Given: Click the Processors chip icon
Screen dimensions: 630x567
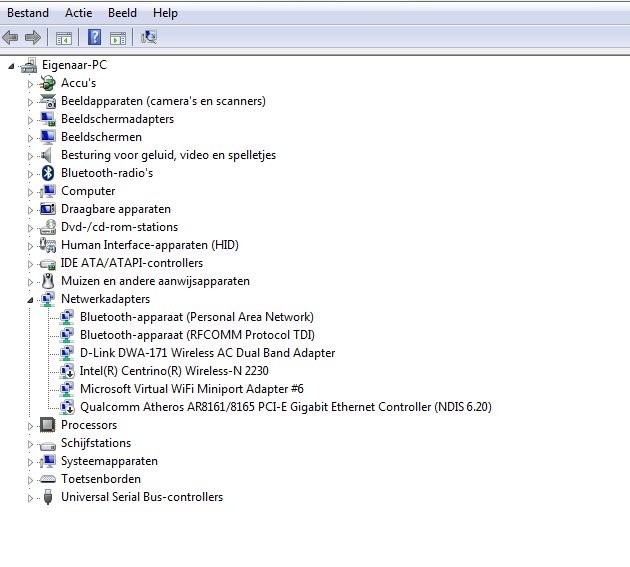Looking at the screenshot, I should 48,425.
